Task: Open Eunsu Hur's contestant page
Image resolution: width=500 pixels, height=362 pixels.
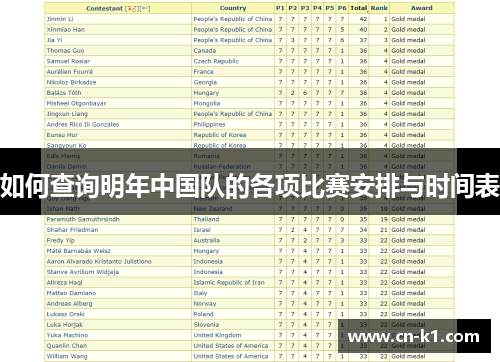Action: point(62,135)
